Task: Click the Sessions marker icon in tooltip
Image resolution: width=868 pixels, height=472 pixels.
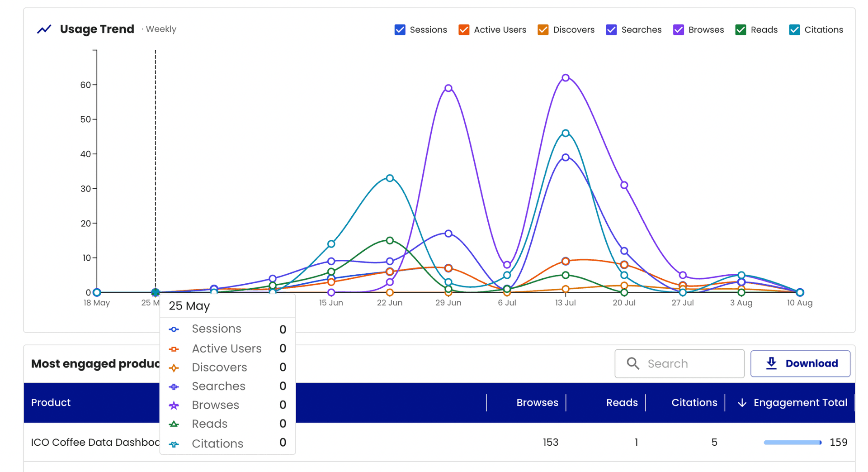Action: (x=174, y=329)
